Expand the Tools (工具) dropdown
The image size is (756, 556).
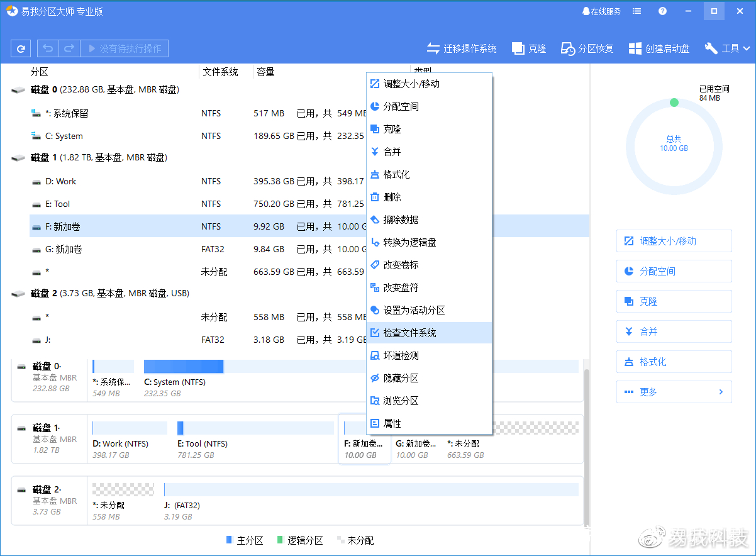(727, 48)
